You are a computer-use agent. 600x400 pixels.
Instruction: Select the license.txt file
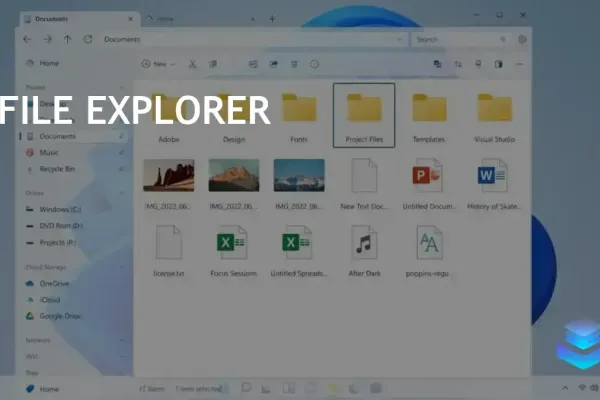click(x=169, y=251)
